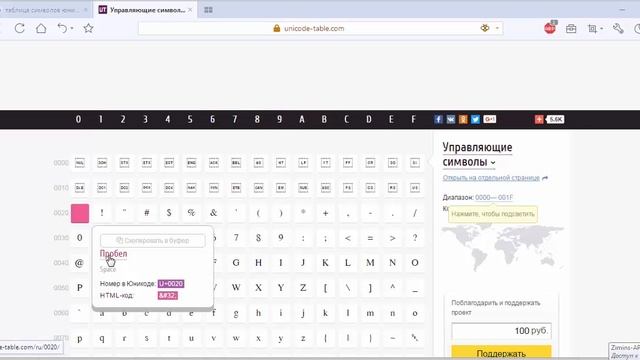Switch to the Управляющие символы tab

tap(146, 10)
